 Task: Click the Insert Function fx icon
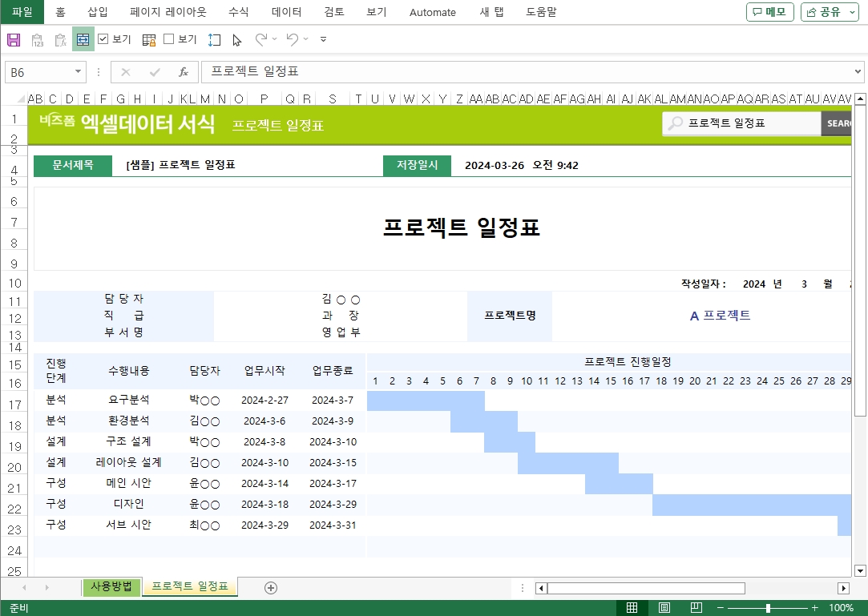click(183, 72)
